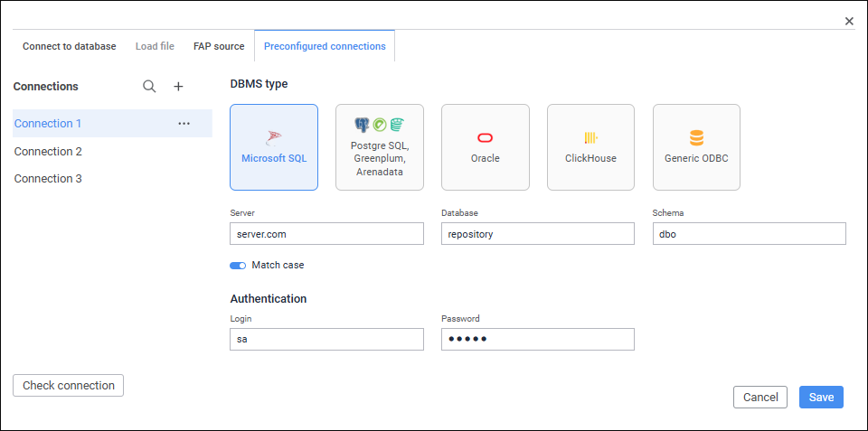
Task: Edit the Database field containing repository
Action: click(537, 233)
